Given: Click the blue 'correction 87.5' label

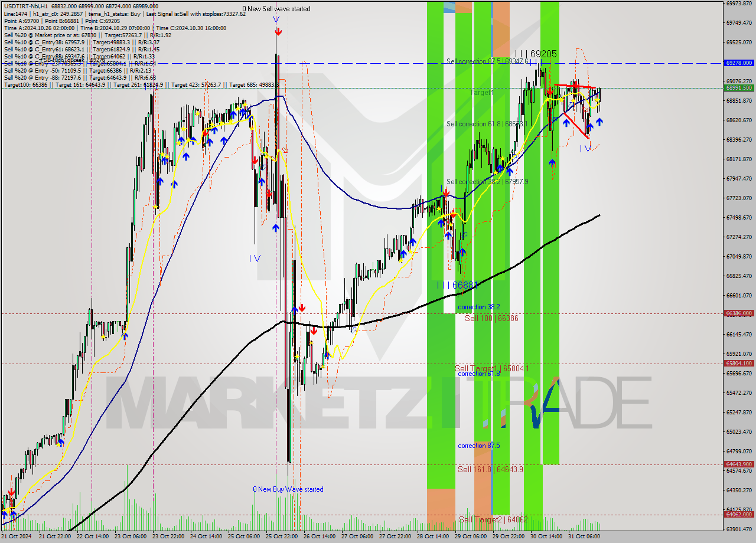Looking at the screenshot, I should tap(479, 446).
